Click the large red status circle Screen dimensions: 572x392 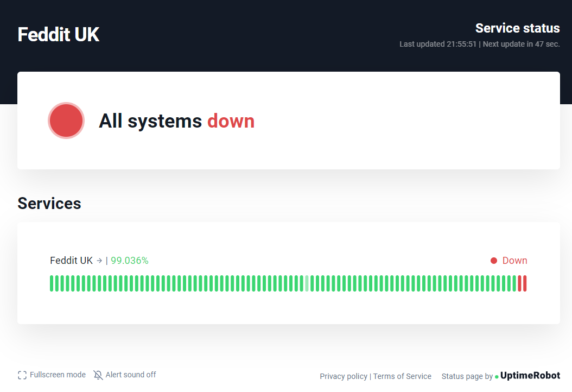click(66, 121)
